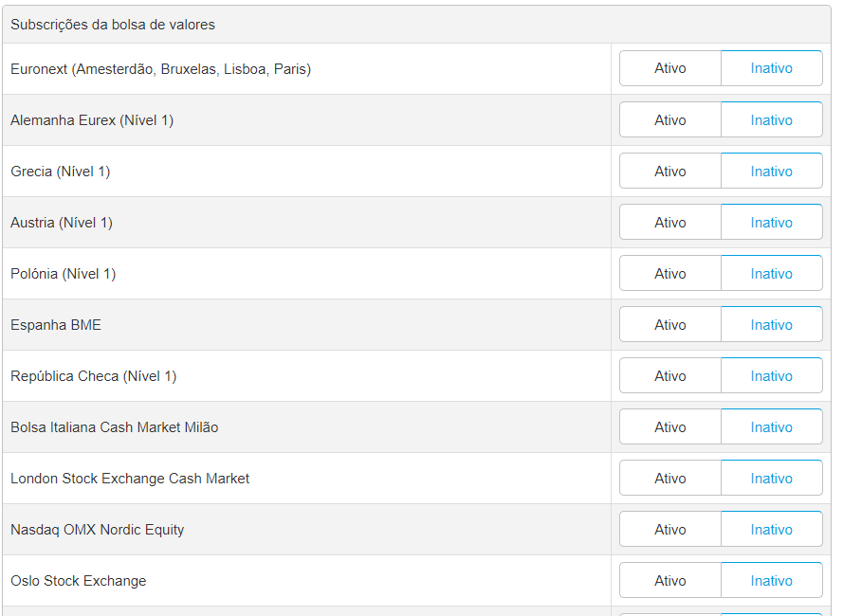Deactivate Espanha BME with Inativo
The image size is (843, 616).
click(x=771, y=324)
